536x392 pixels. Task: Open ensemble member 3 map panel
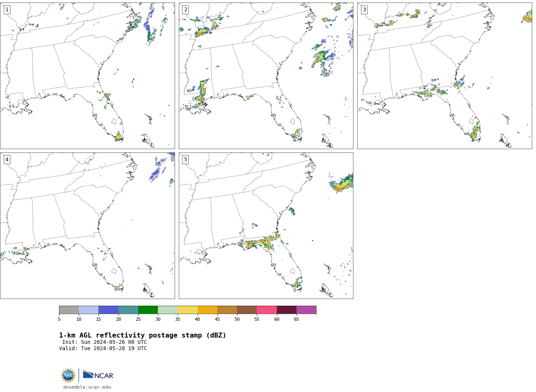pos(444,75)
